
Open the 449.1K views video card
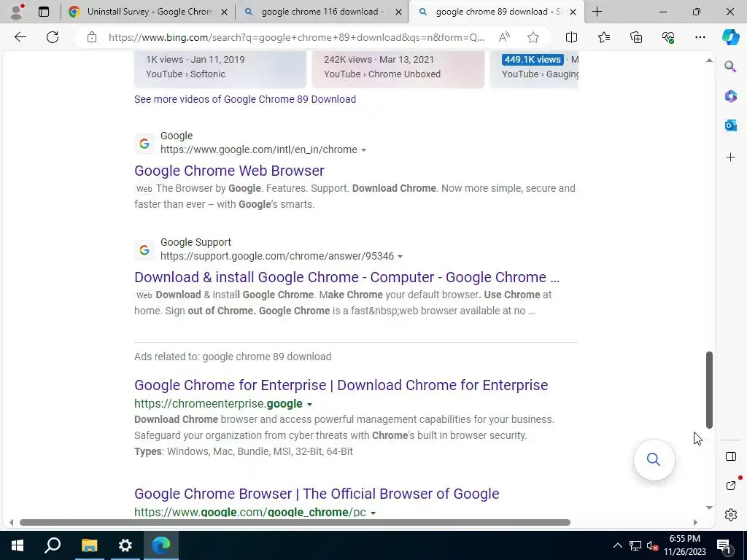pos(534,69)
